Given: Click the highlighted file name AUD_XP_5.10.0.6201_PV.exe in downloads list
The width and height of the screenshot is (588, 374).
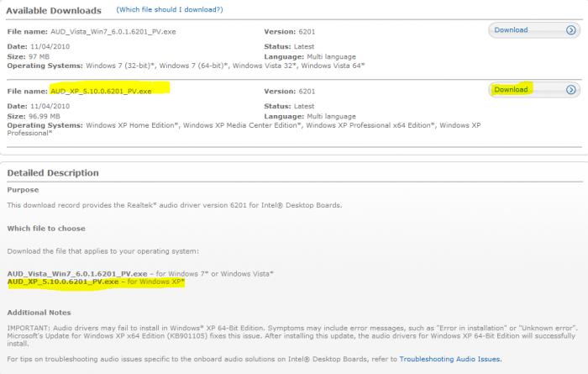Looking at the screenshot, I should pyautogui.click(x=101, y=92).
